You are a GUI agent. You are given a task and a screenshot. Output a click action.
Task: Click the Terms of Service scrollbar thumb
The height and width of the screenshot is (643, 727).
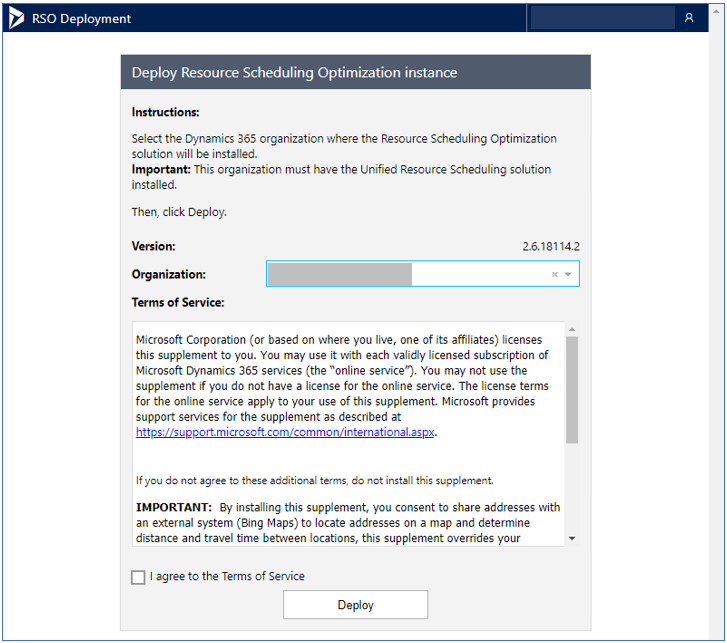pyautogui.click(x=572, y=390)
